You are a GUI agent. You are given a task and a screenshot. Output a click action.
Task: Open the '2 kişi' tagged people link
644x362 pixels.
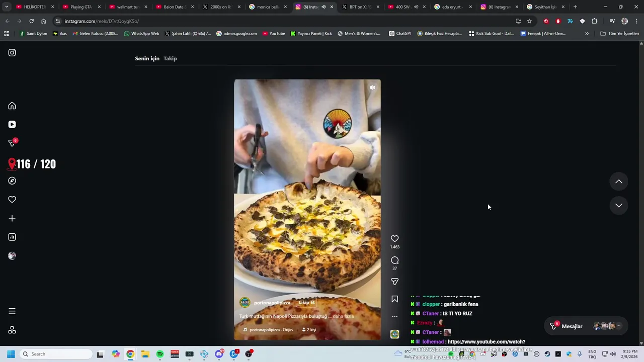309,330
